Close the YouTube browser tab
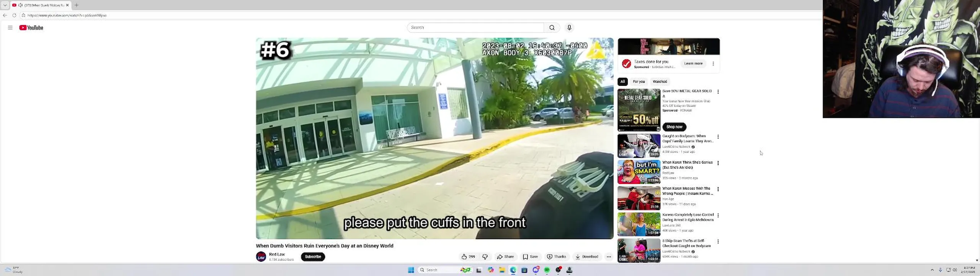 click(x=67, y=5)
